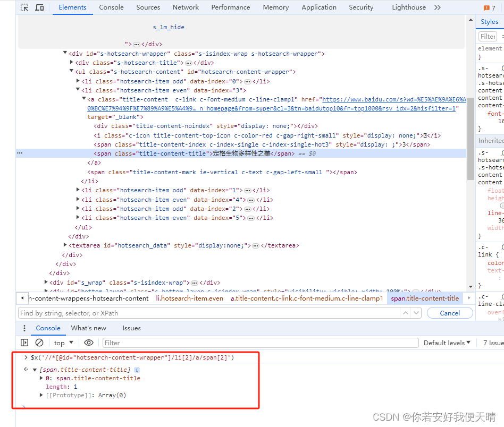Open the DevTools Console tab

(x=111, y=7)
